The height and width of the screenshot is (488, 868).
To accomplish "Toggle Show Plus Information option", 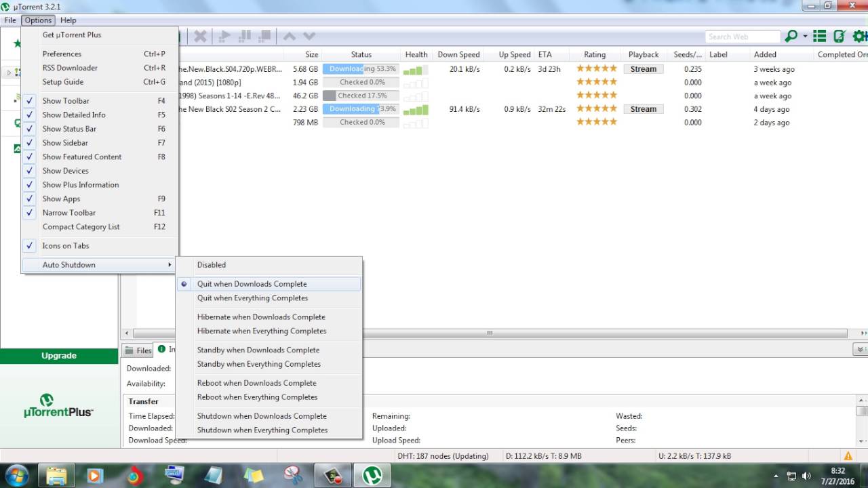I will (x=100, y=185).
